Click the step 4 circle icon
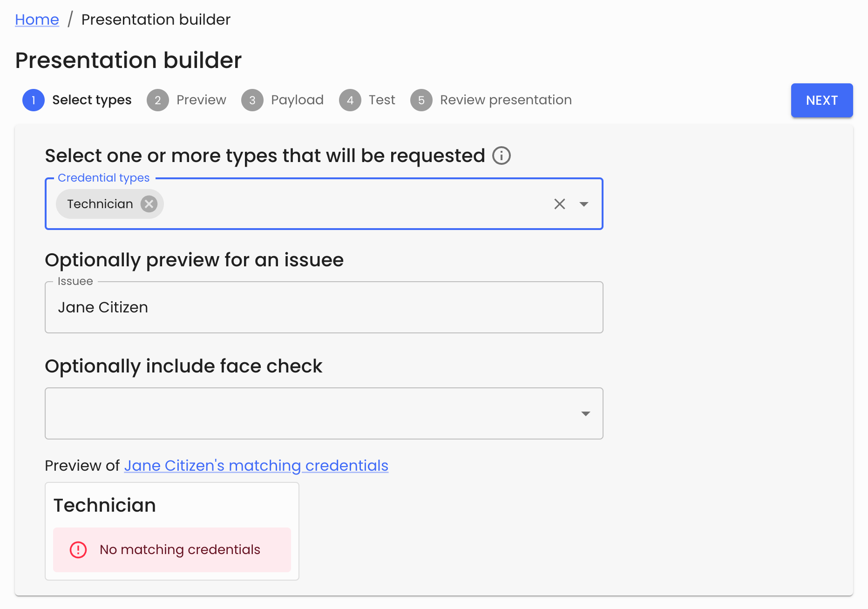This screenshot has width=868, height=609. pos(350,100)
